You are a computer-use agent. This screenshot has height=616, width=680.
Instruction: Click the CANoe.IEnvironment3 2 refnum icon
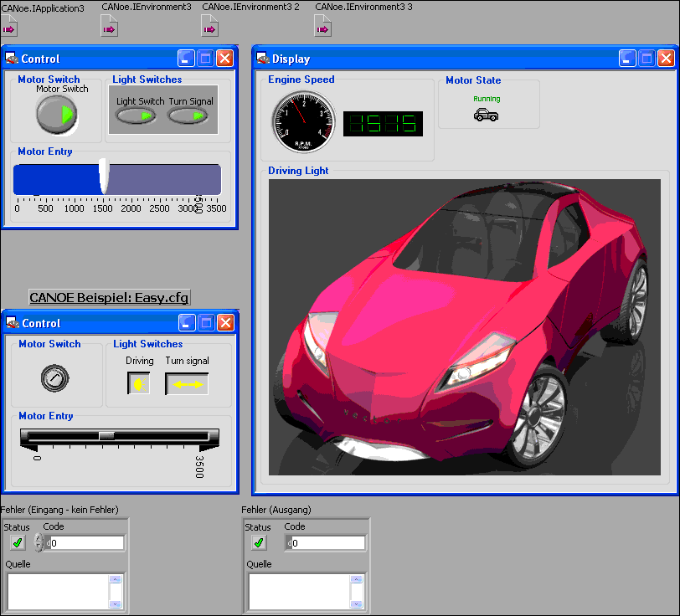click(210, 28)
